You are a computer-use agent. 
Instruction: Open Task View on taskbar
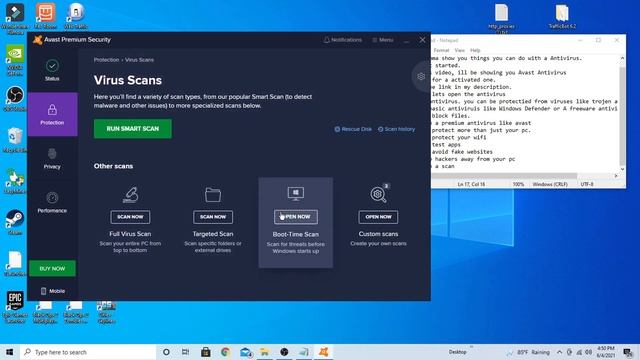(185, 352)
